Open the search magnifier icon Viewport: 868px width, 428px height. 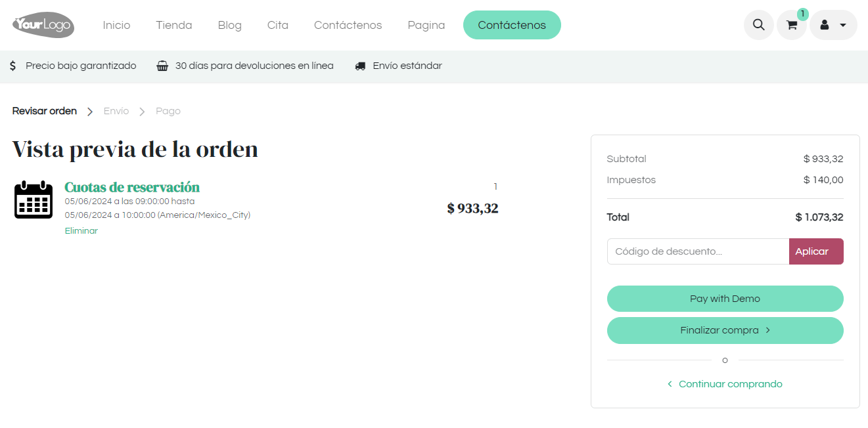tap(758, 25)
